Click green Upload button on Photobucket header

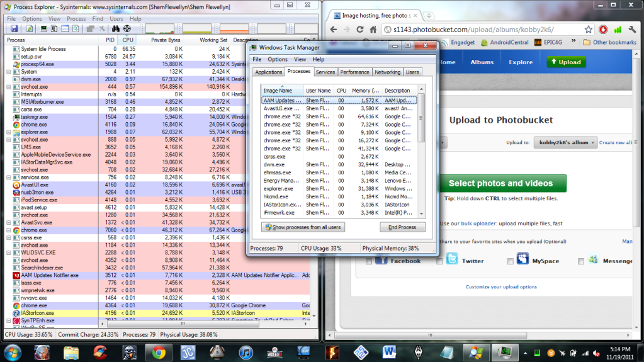point(566,62)
